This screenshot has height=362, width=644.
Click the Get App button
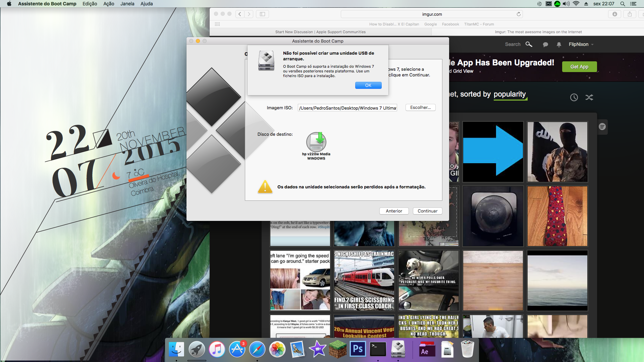click(x=579, y=67)
